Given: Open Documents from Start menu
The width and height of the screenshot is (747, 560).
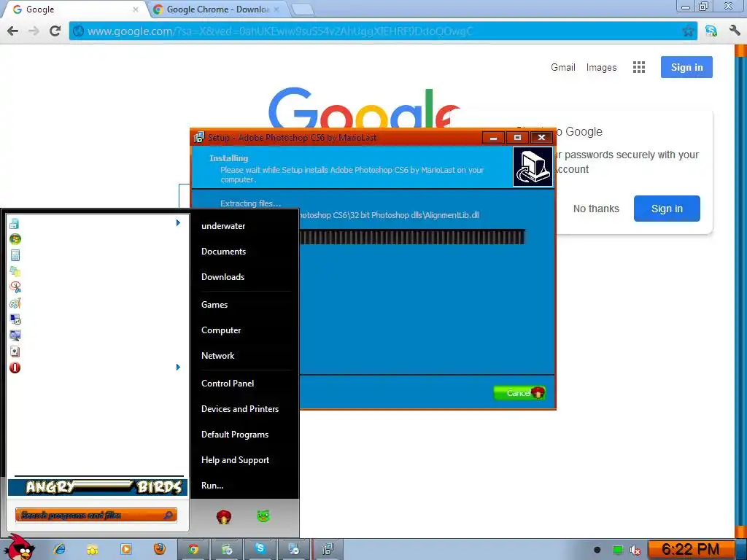Looking at the screenshot, I should [x=223, y=252].
